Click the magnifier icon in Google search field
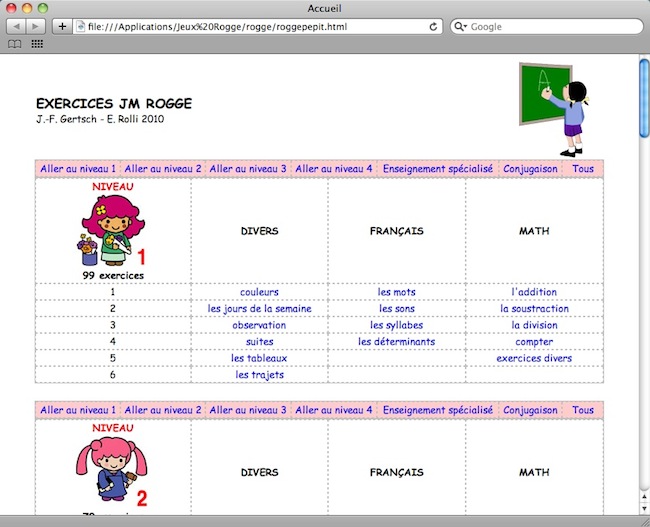The width and height of the screenshot is (650, 527). 461,26
